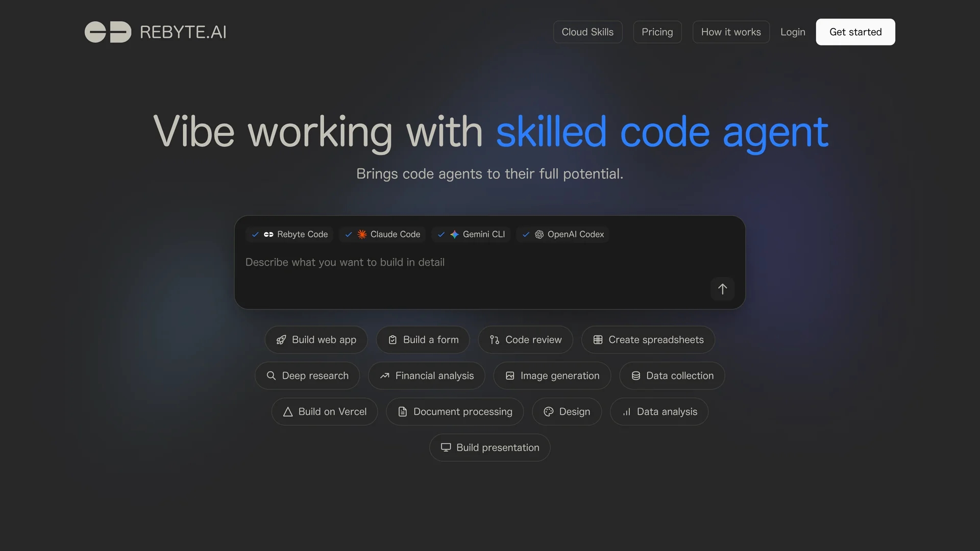Select the grid icon for Create spreadsheets
Viewport: 980px width, 551px height.
[598, 340]
